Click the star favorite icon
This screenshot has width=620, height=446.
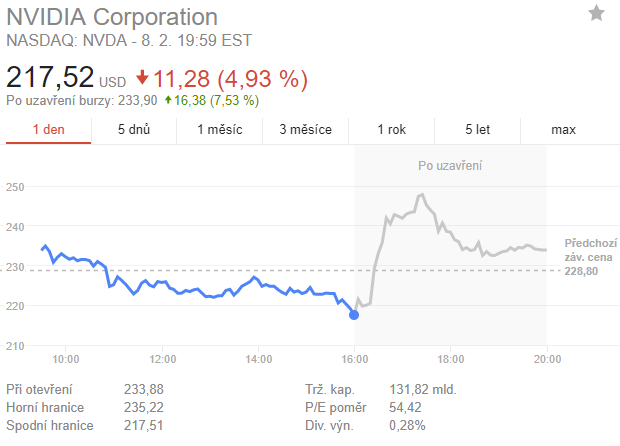click(x=596, y=13)
